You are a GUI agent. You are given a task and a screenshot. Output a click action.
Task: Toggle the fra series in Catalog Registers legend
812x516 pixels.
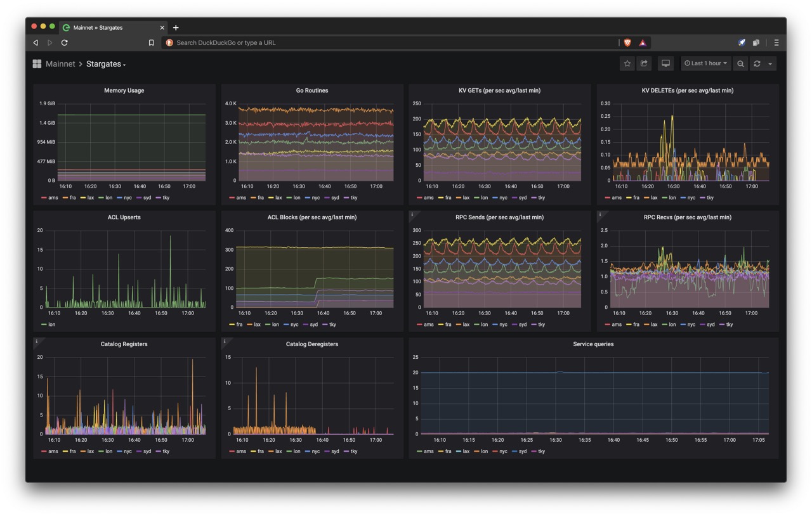coord(72,451)
